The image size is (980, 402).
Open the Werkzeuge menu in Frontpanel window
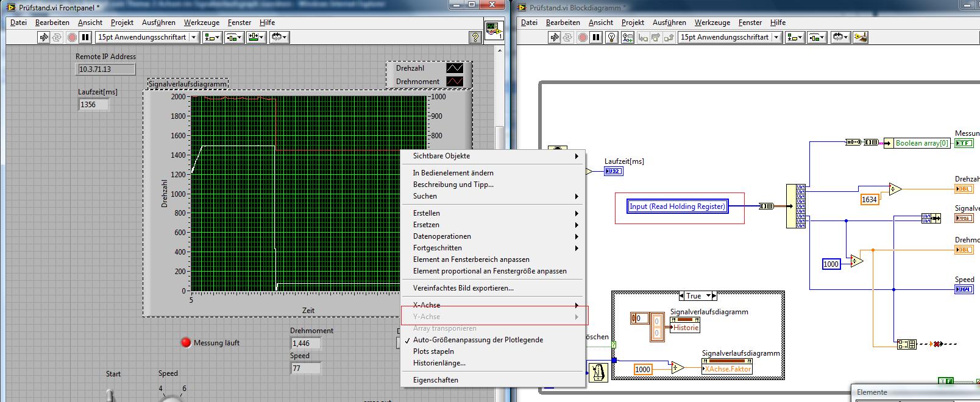[201, 23]
